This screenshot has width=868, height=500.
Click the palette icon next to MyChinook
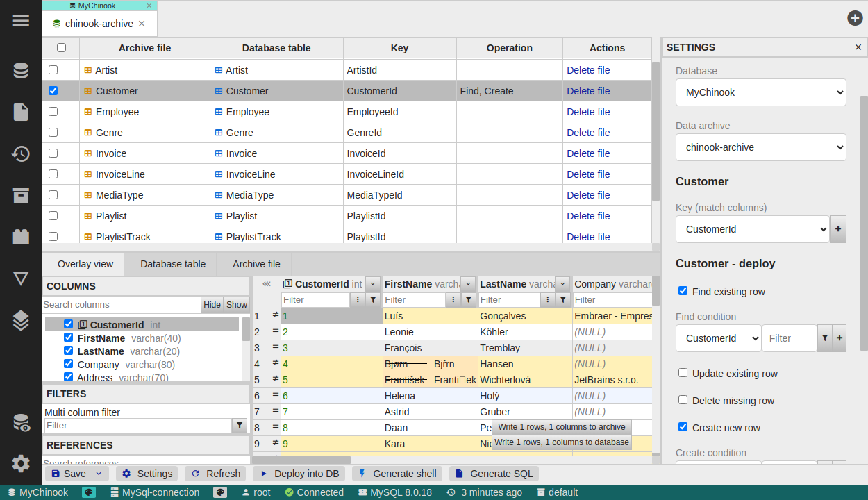click(89, 492)
